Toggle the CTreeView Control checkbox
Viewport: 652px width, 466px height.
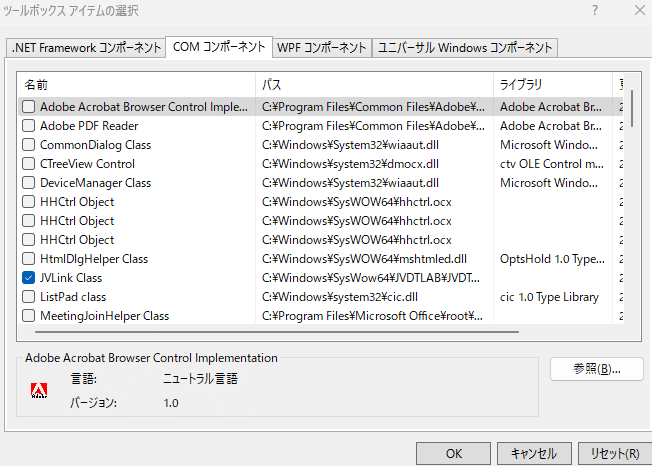point(28,164)
